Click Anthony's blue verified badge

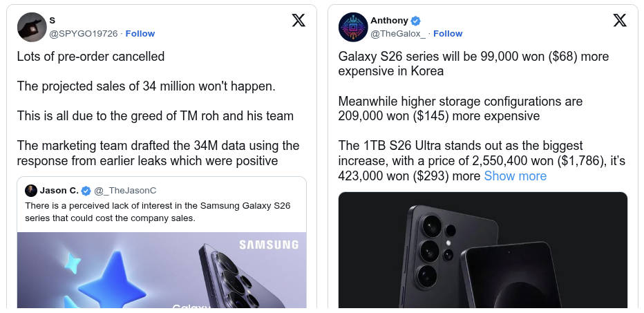[x=416, y=21]
